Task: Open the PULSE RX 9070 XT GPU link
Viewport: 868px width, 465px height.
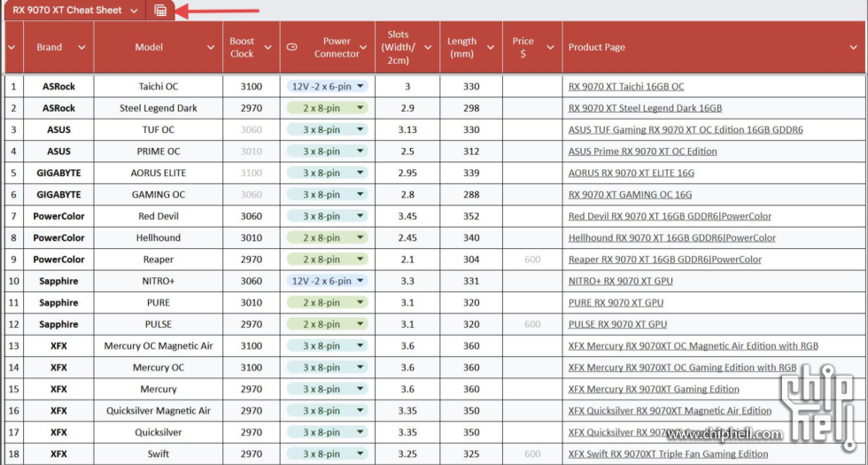Action: (618, 324)
